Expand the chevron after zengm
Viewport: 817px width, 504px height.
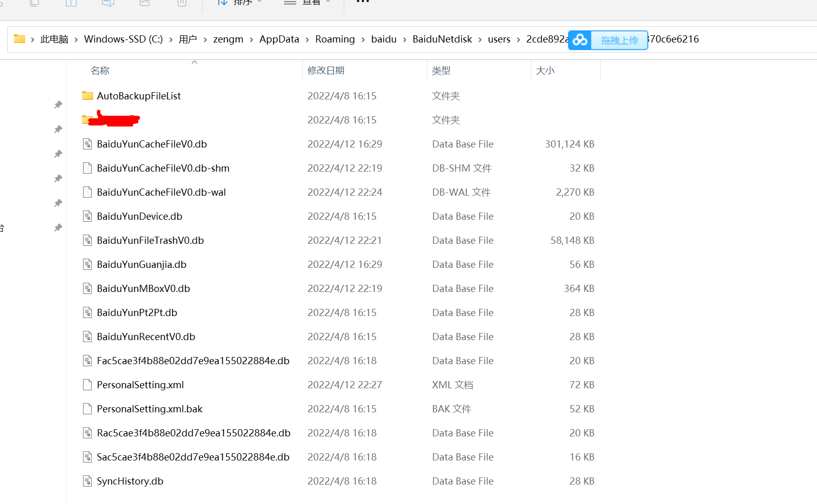pyautogui.click(x=251, y=39)
